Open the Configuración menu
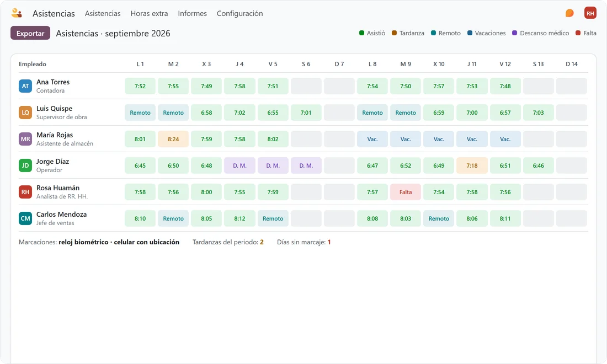This screenshot has height=364, width=607. [239, 14]
